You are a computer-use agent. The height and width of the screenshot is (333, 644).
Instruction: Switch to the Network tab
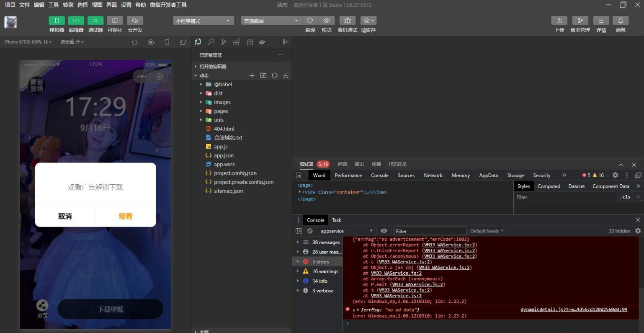[x=433, y=176]
